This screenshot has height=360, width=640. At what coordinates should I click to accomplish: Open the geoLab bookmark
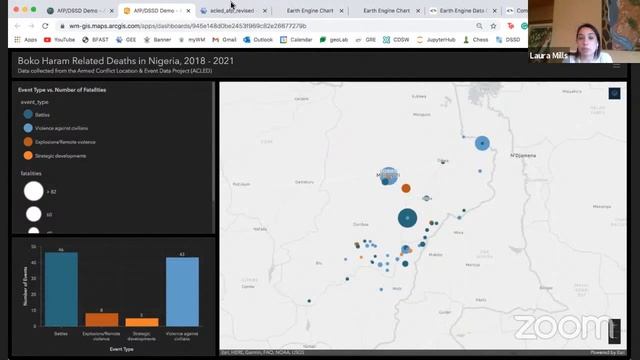click(x=333, y=40)
